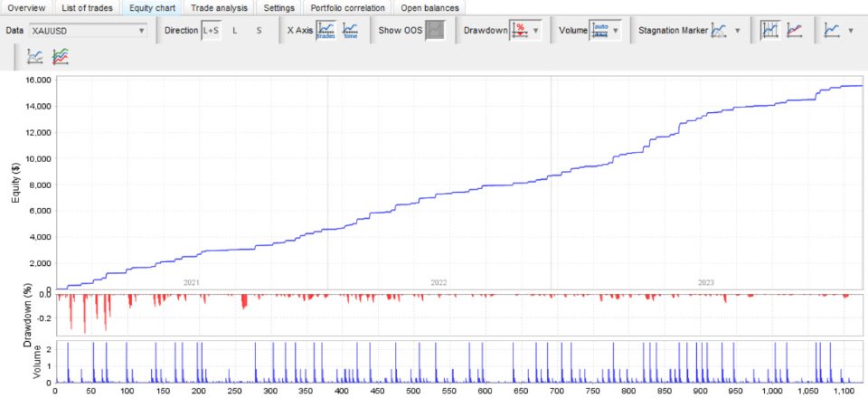This screenshot has height=398, width=868.
Task: Open the Portfolio correlation tab
Action: coord(347,8)
